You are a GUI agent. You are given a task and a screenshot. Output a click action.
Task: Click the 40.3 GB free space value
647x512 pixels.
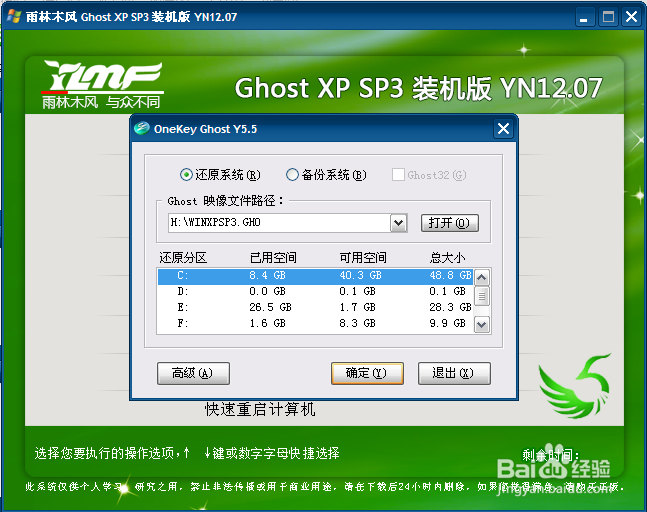[x=361, y=276]
